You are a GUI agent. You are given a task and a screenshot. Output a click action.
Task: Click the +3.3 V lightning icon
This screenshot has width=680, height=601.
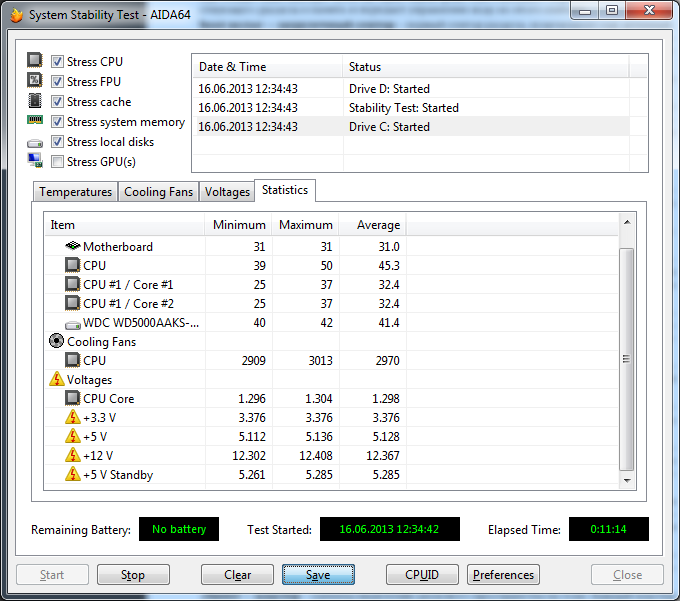(73, 417)
